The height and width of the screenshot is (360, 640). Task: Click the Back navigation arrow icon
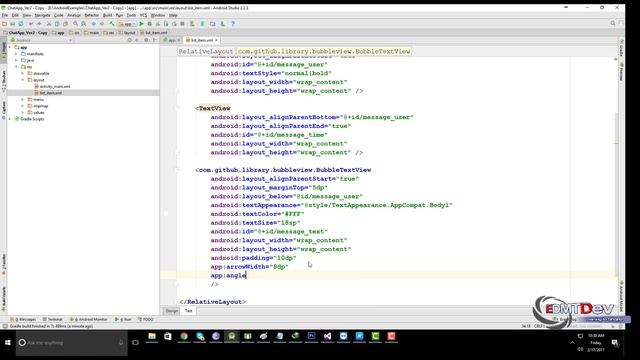click(93, 24)
